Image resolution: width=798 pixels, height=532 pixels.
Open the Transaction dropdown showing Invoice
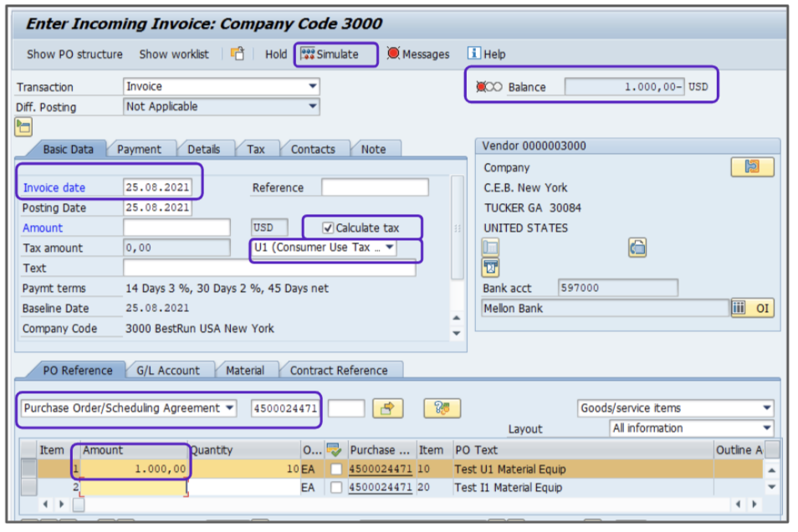pyautogui.click(x=312, y=86)
